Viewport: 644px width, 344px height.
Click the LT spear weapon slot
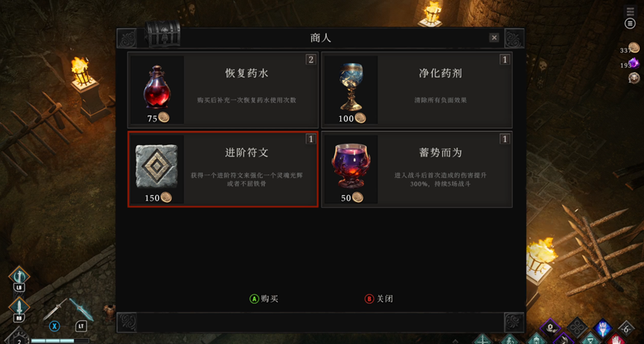pyautogui.click(x=81, y=315)
